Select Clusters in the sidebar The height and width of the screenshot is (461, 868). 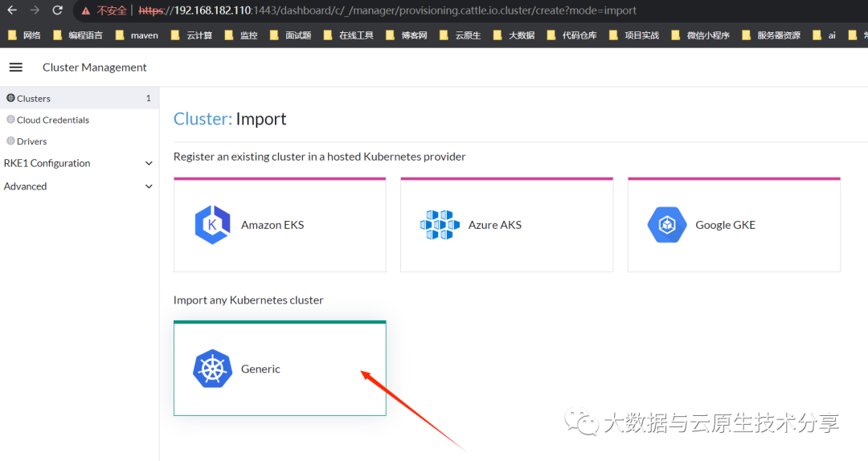coord(79,98)
